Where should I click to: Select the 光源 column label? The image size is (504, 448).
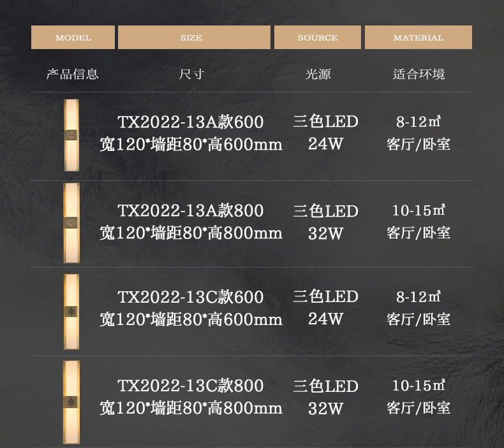click(318, 74)
